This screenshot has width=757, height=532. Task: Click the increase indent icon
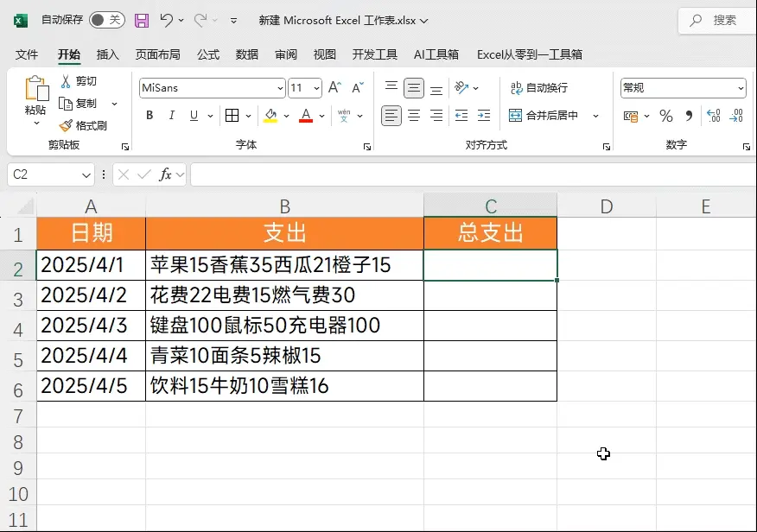click(x=483, y=116)
